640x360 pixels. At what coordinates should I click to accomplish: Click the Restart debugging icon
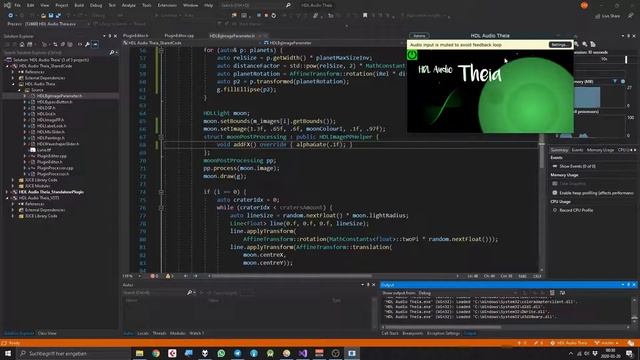point(273,16)
